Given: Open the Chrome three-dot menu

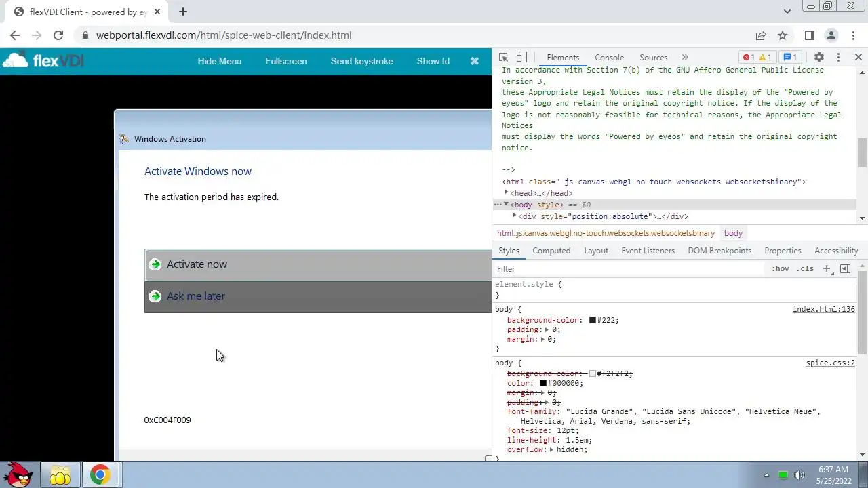Looking at the screenshot, I should (852, 35).
